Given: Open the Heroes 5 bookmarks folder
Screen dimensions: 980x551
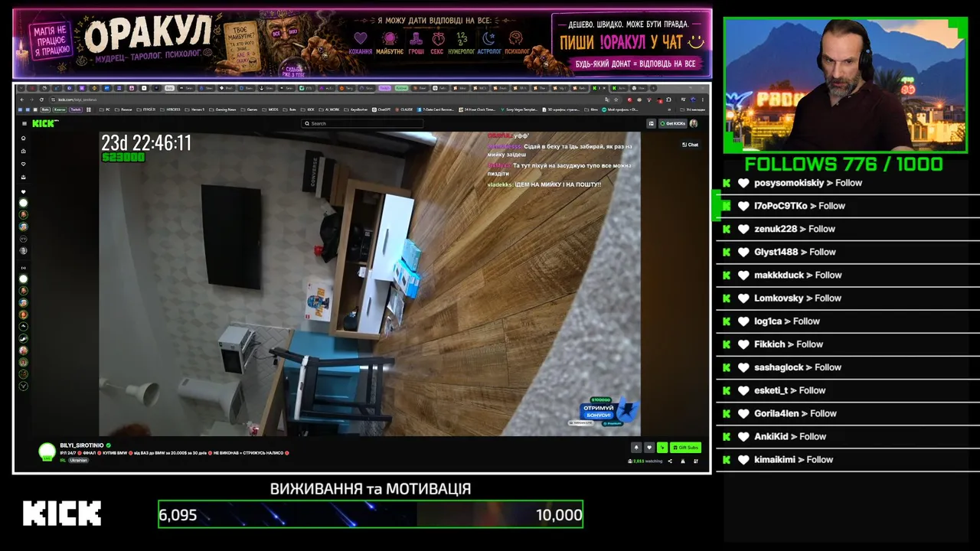Looking at the screenshot, I should click(195, 109).
